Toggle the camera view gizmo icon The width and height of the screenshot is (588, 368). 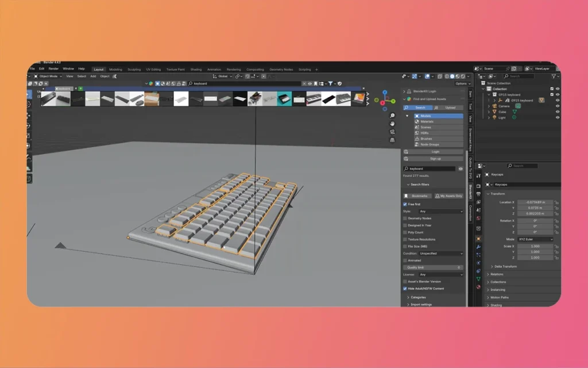point(392,132)
